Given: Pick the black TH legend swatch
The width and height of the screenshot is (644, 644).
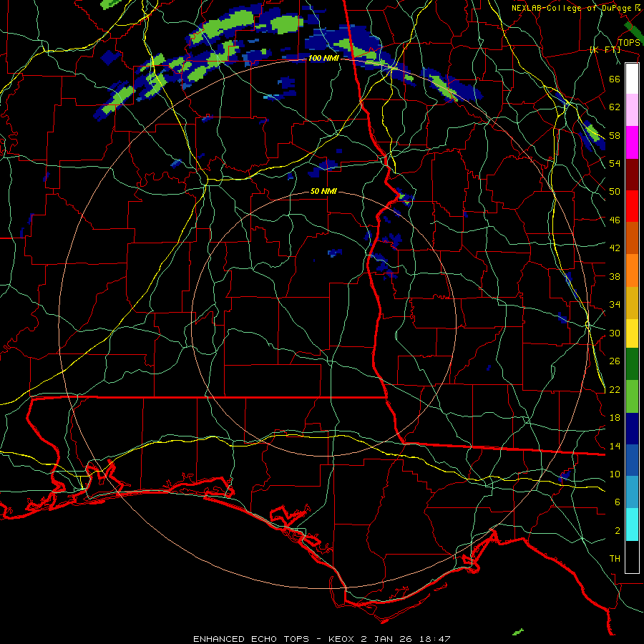Looking at the screenshot, I should pos(632,557).
